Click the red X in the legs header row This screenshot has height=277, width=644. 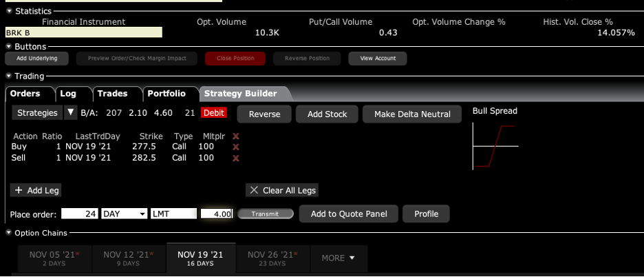(236, 136)
